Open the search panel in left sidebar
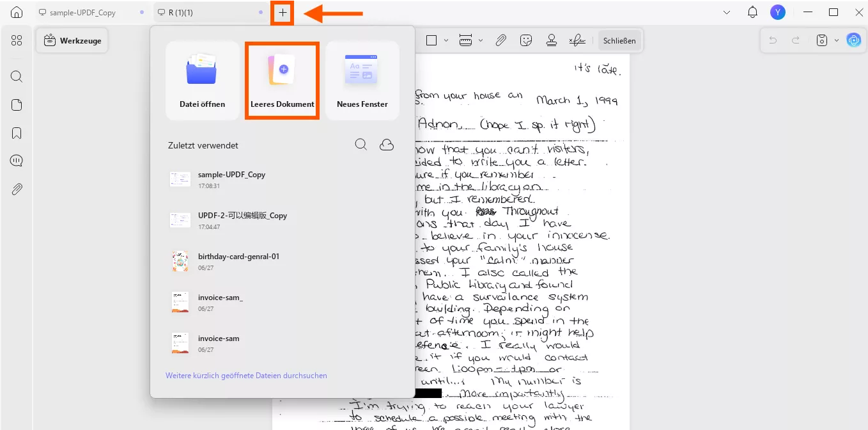 click(x=17, y=77)
